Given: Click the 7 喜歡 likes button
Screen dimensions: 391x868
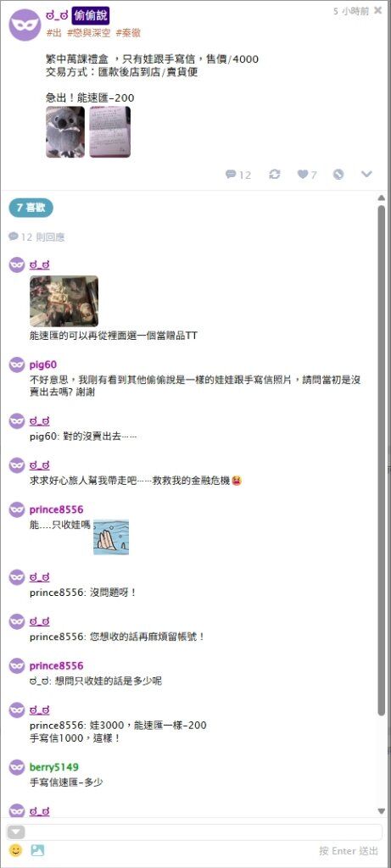Looking at the screenshot, I should (x=31, y=208).
